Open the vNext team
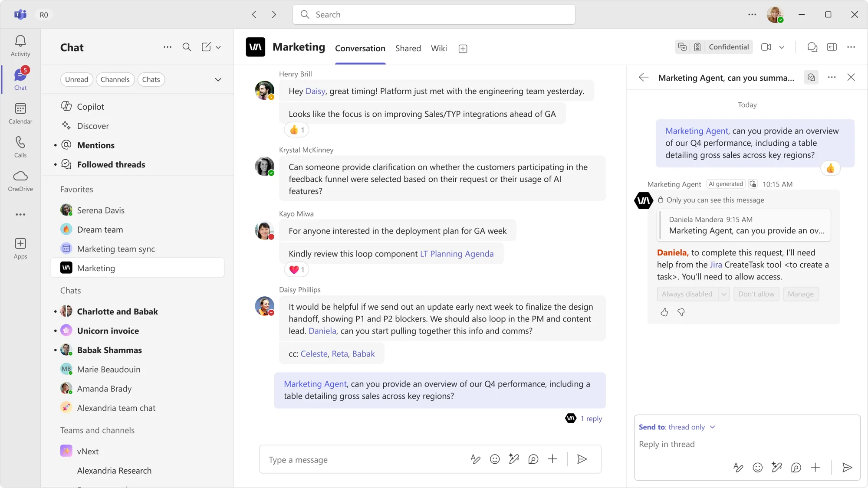Viewport: 868px width, 488px height. (137, 451)
